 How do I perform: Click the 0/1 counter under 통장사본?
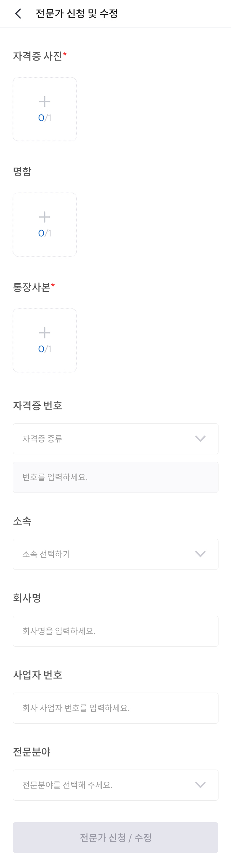(45, 349)
